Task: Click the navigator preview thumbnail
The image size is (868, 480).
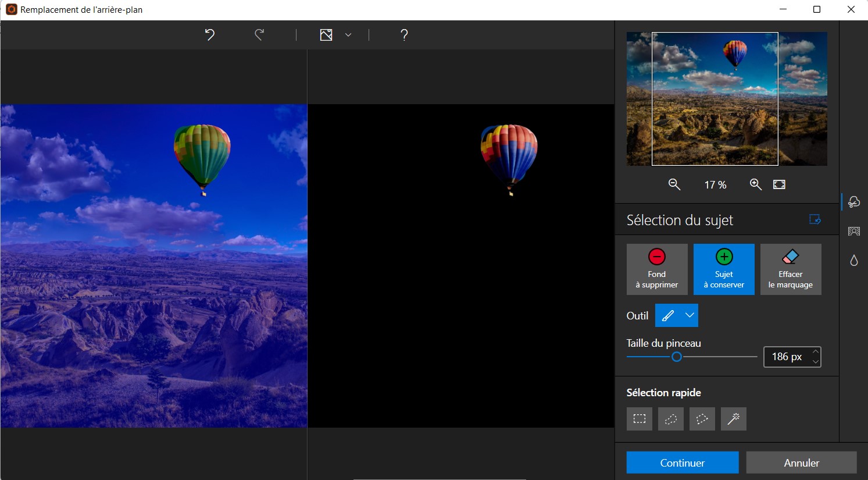Action: click(x=727, y=99)
